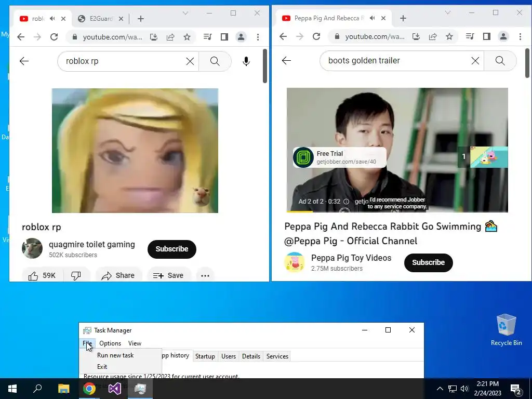
Task: Like the roblox rp video
Action: pos(42,275)
